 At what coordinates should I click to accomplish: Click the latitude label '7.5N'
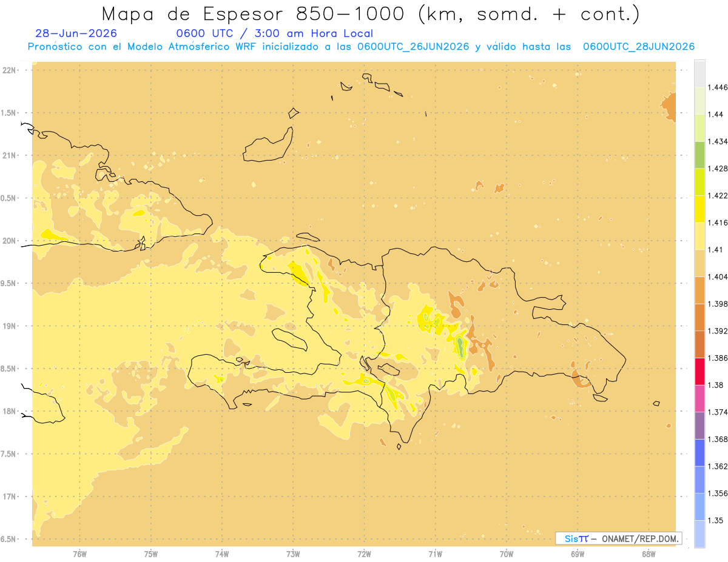point(9,454)
